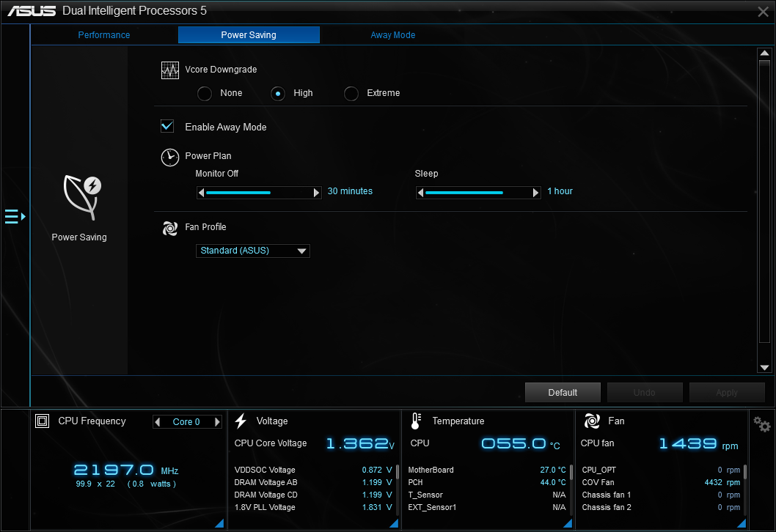Adjust the Sleep slider bar
Image resolution: width=776 pixels, height=532 pixels.
click(478, 192)
